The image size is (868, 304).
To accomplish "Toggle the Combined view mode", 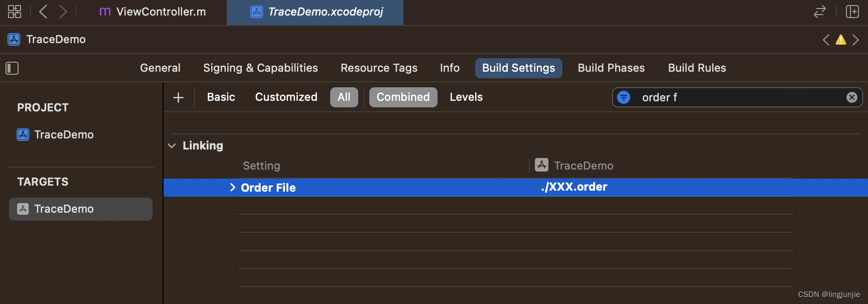I will point(403,97).
